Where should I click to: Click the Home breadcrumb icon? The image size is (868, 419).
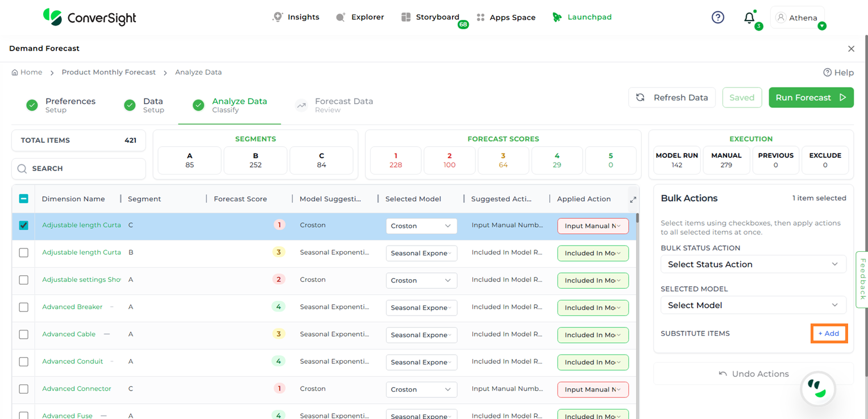[15, 72]
